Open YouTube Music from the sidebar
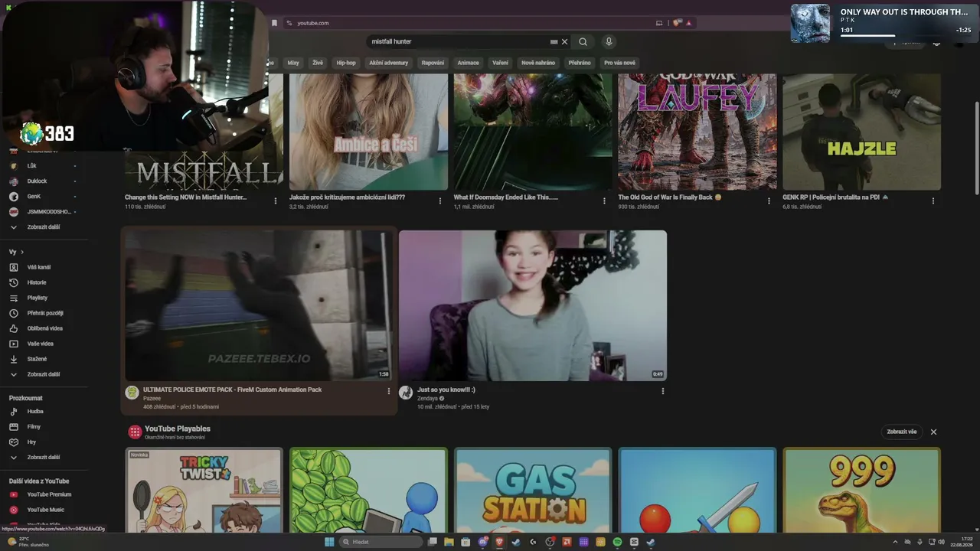This screenshot has width=980, height=551. click(x=46, y=510)
